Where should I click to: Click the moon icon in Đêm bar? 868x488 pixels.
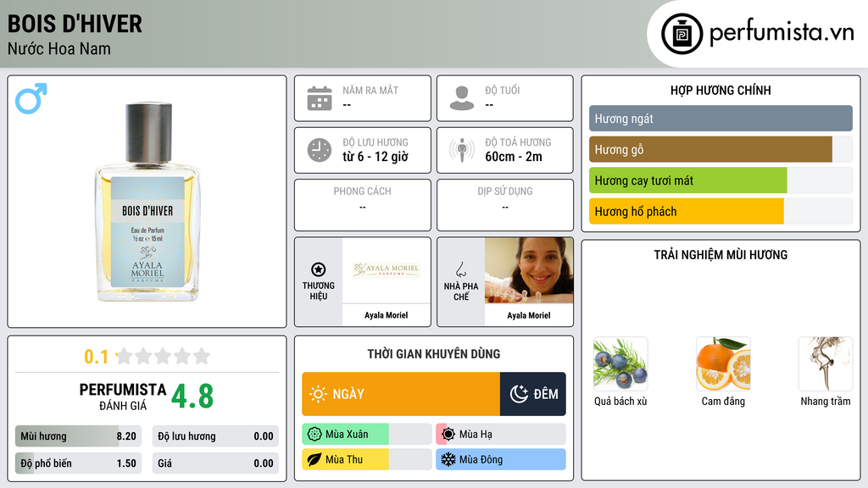[519, 394]
